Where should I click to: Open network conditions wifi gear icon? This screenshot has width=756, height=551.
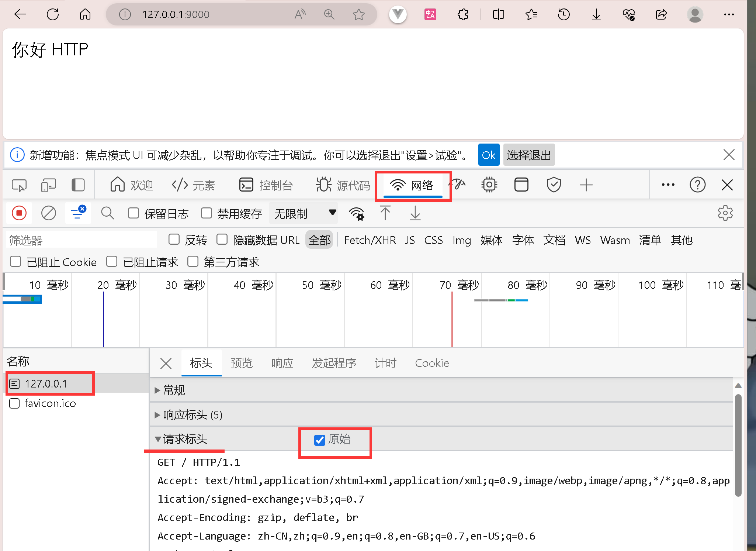(356, 214)
